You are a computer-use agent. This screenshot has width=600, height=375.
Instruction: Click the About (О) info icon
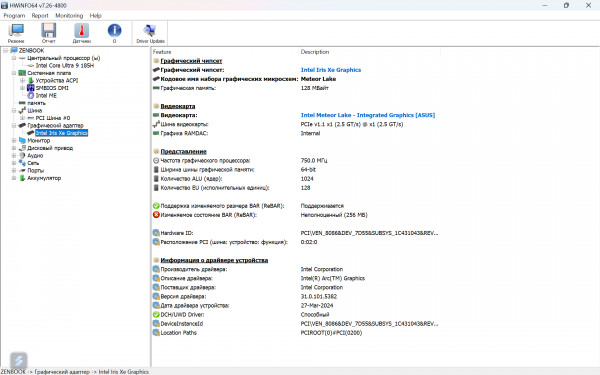point(114,33)
